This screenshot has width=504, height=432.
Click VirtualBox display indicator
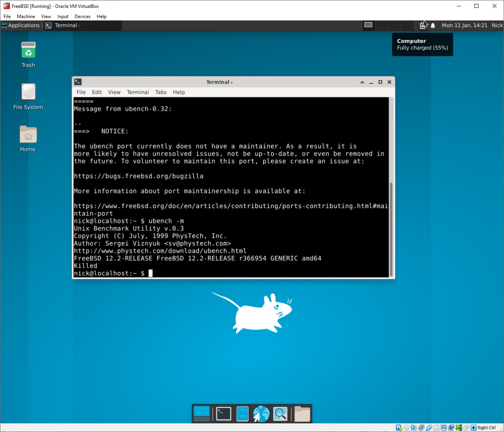click(443, 428)
